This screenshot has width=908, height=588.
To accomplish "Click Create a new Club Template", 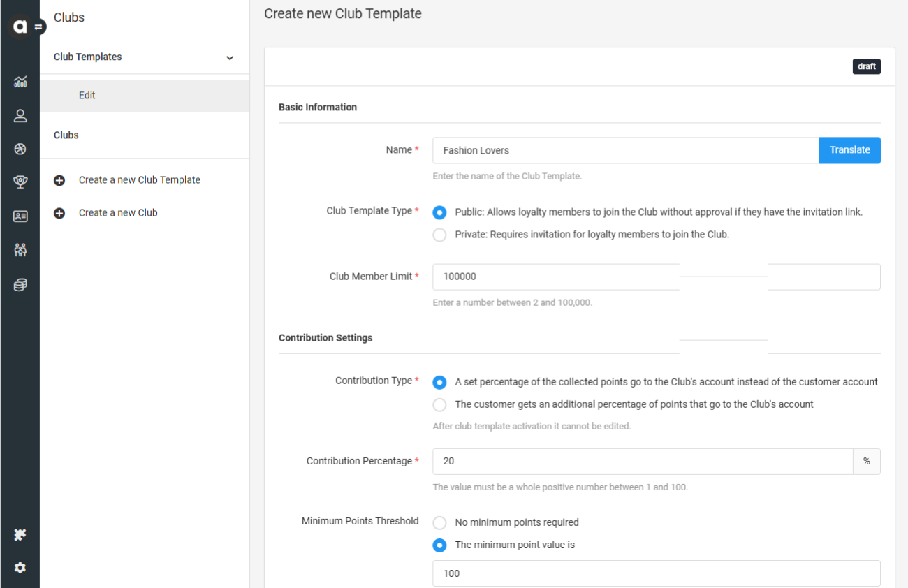I will coord(139,180).
